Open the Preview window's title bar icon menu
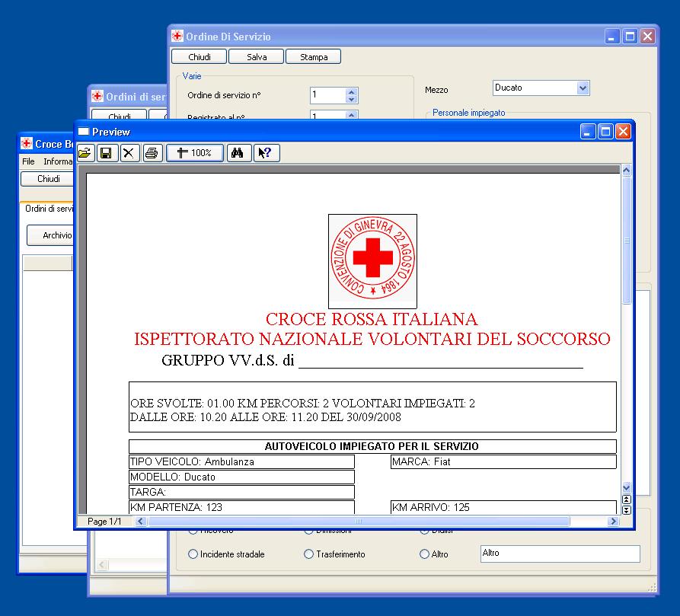680x616 pixels. click(84, 132)
